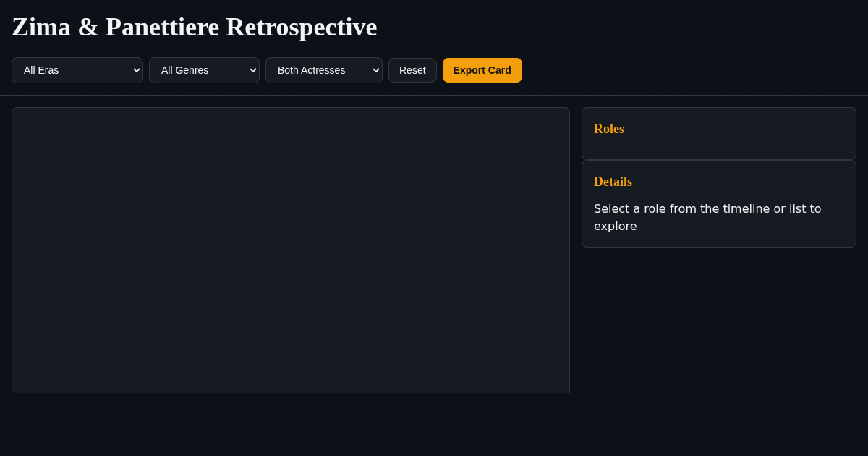This screenshot has height=456, width=868.
Task: Click the Roles panel heading
Action: coord(609,129)
